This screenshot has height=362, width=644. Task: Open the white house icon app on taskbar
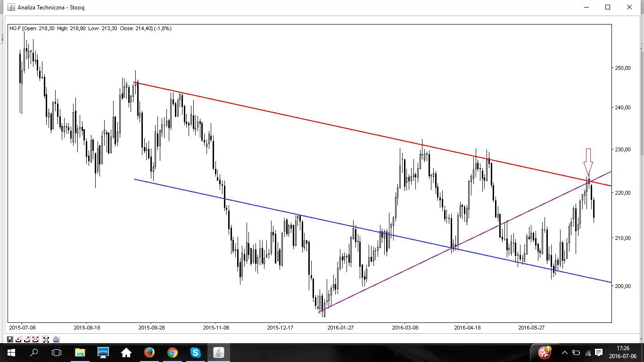coord(126,352)
